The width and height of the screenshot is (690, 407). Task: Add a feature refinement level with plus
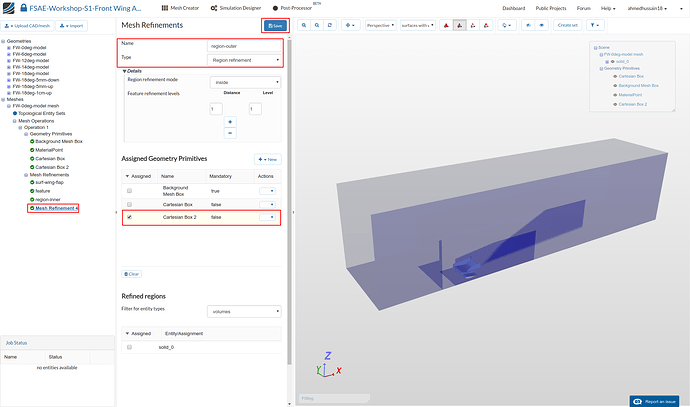click(229, 122)
